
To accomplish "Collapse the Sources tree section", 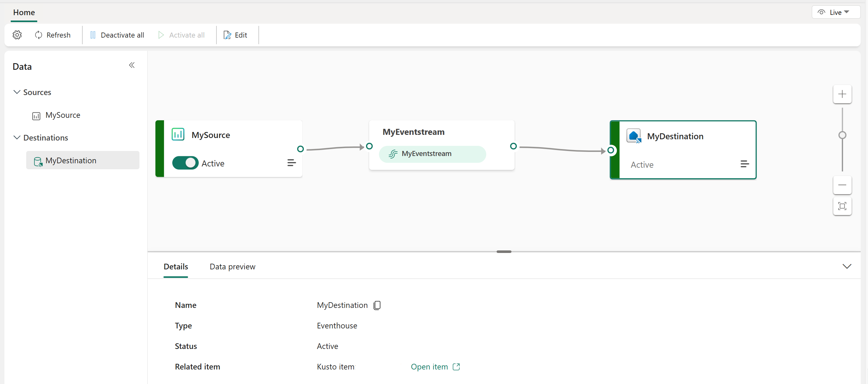I will tap(17, 92).
